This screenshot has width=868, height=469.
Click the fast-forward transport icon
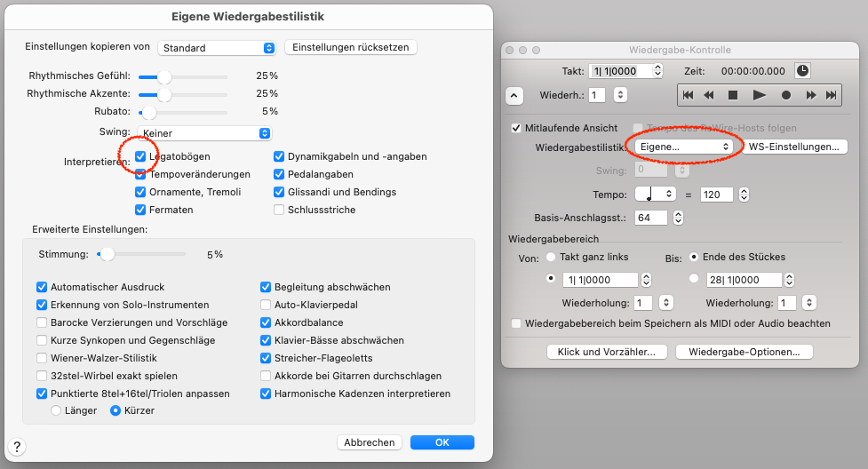810,95
